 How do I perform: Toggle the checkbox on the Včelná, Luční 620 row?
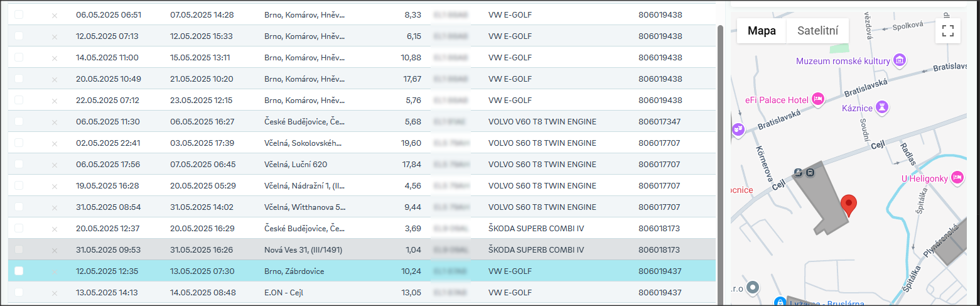click(x=19, y=164)
